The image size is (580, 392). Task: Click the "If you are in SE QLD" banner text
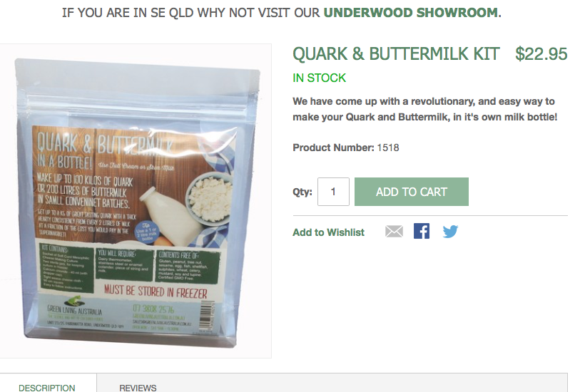[282, 13]
